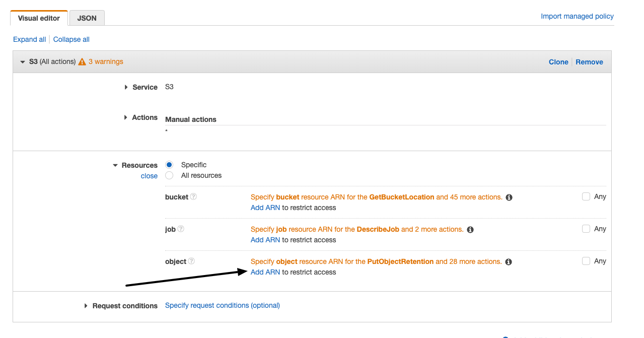Check Any for bucket resource
The image size is (644, 338).
tap(586, 196)
